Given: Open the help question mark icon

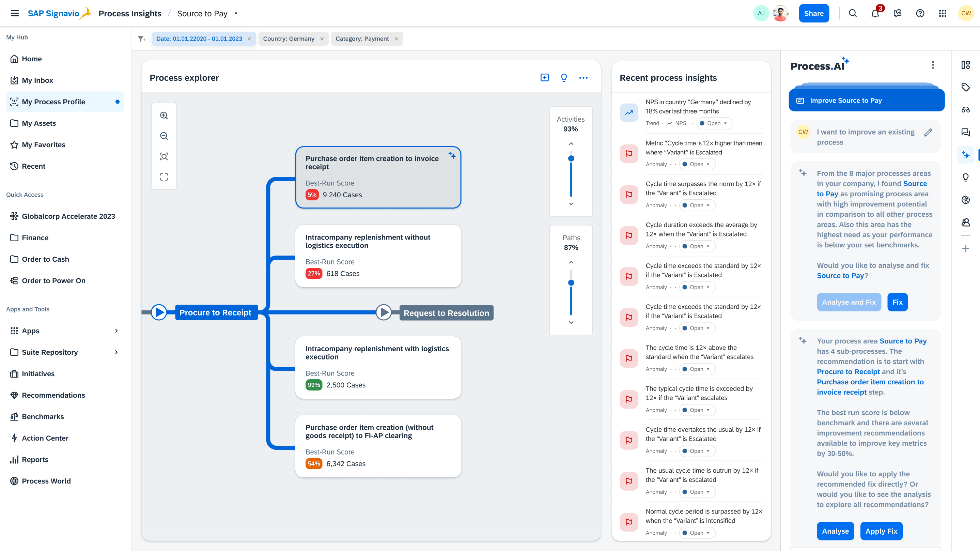Looking at the screenshot, I should coord(920,13).
